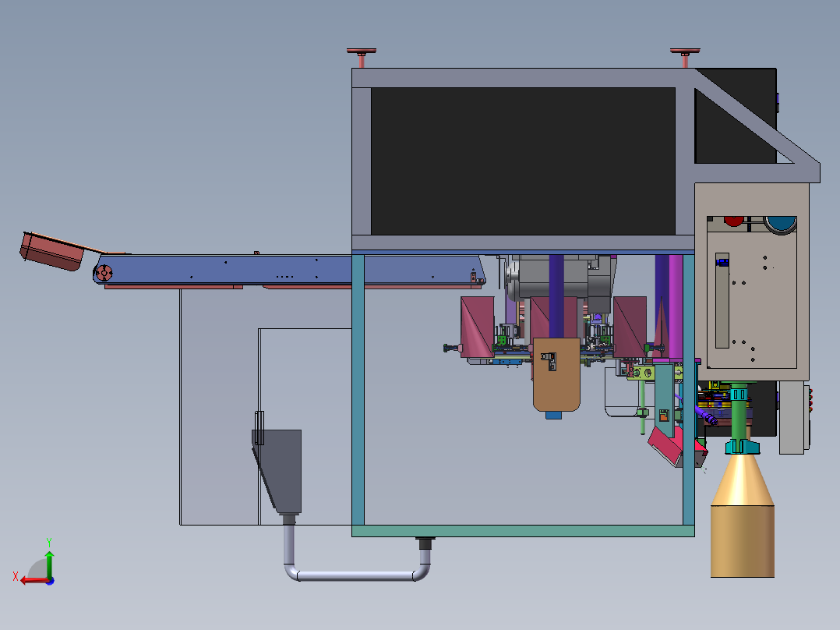Select the dark grey hopper box
The height and width of the screenshot is (630, 840).
279,471
